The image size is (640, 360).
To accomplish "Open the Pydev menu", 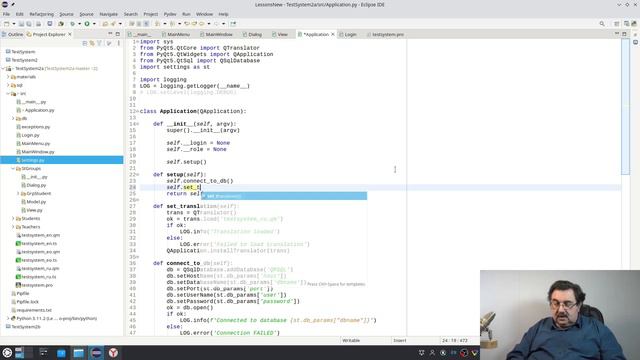I will 170,14.
